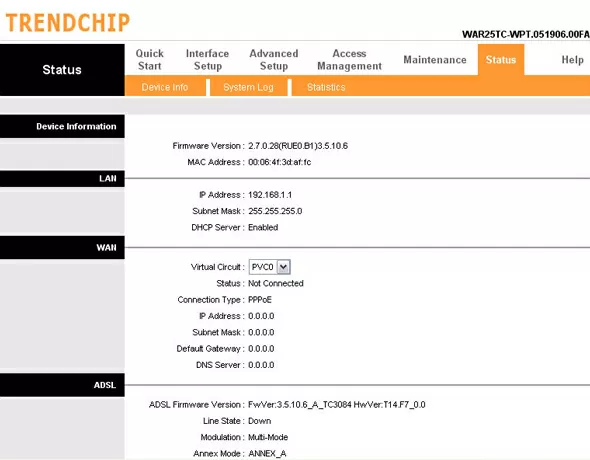Open Access Management tab
Viewport: 590px width, 460px height.
(349, 60)
